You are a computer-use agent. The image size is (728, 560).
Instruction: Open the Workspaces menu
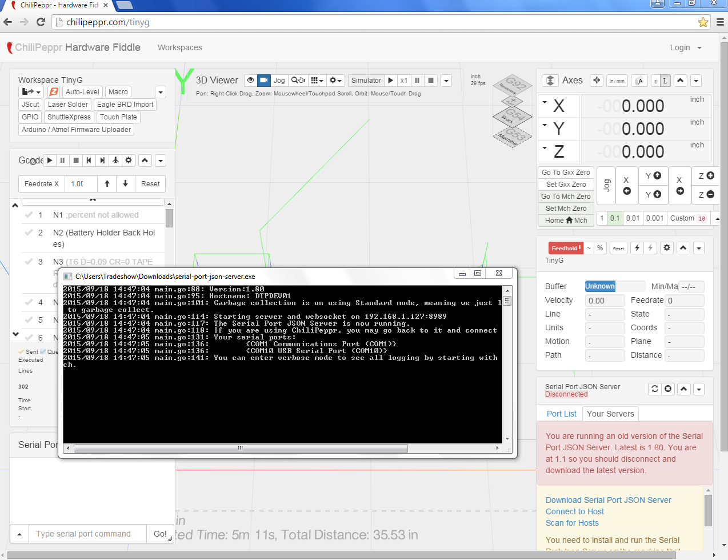click(179, 47)
